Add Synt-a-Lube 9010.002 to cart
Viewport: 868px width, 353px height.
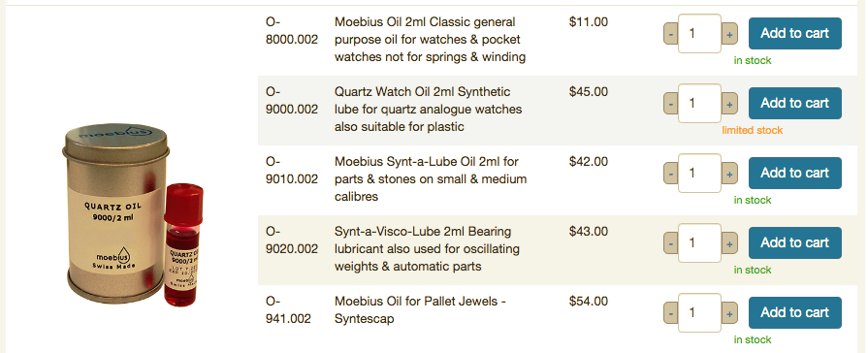click(x=795, y=173)
